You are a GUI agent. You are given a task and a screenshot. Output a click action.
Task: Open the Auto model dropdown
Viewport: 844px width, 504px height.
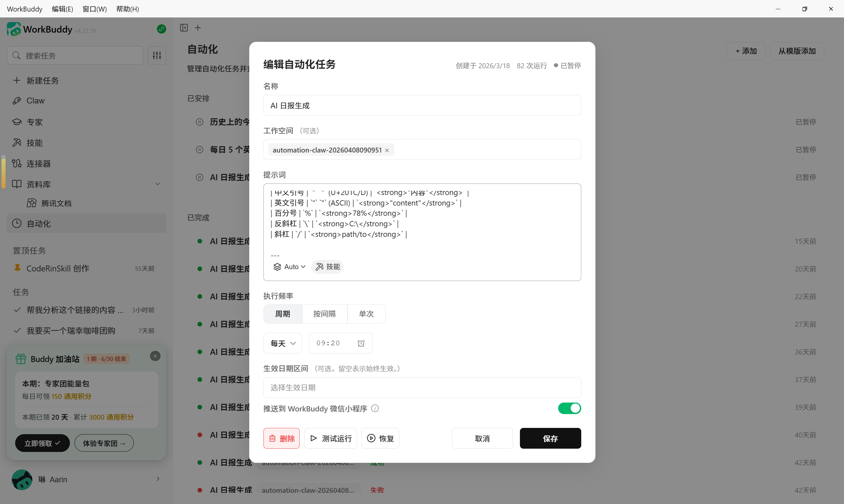[289, 266]
